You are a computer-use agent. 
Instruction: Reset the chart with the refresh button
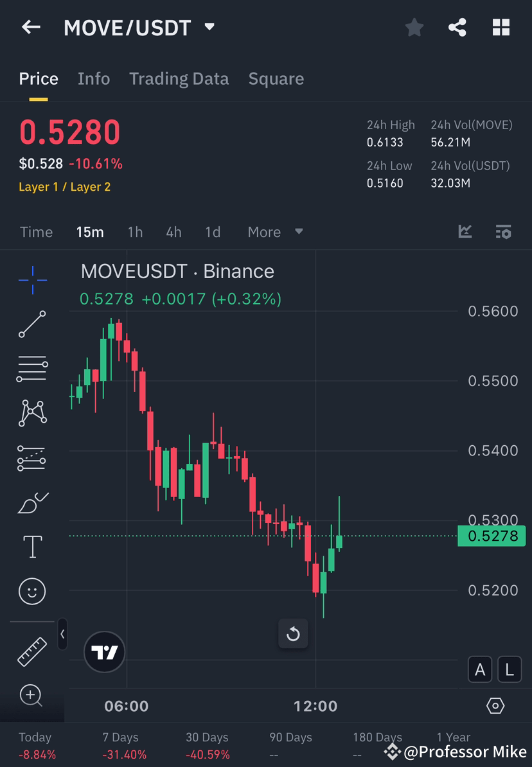point(293,634)
